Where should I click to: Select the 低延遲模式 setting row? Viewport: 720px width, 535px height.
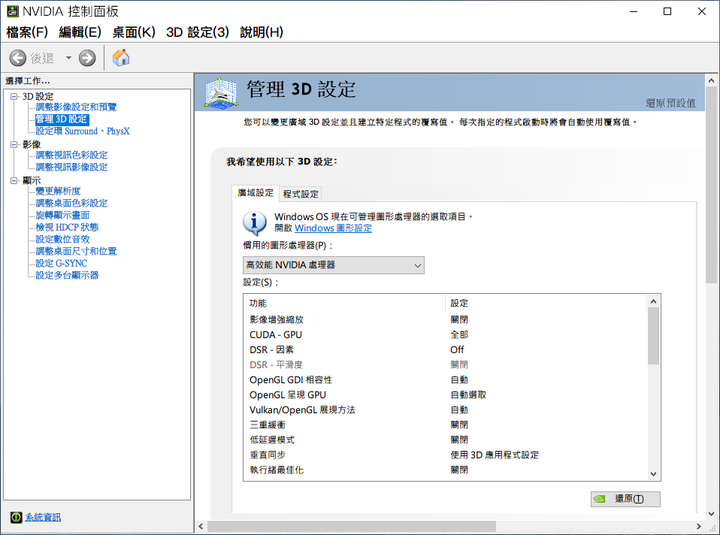[x=445, y=440]
